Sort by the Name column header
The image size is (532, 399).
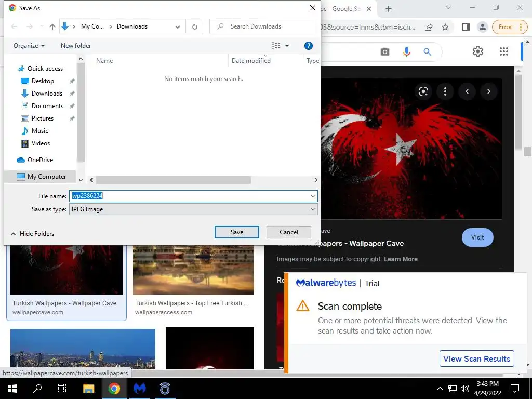pos(104,61)
